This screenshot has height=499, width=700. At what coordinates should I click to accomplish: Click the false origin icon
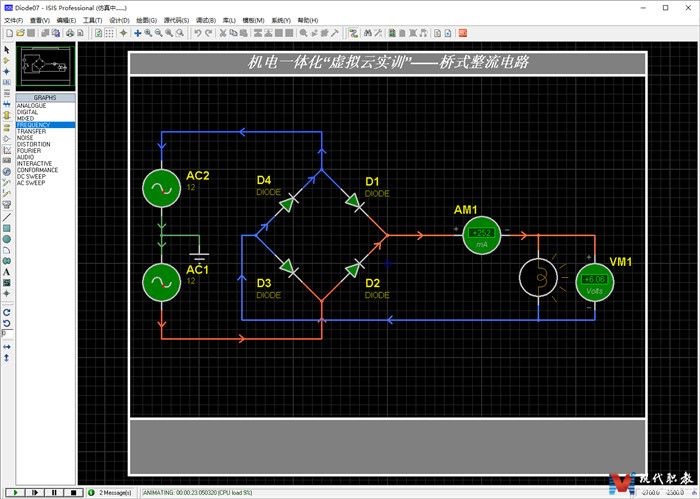click(x=124, y=33)
